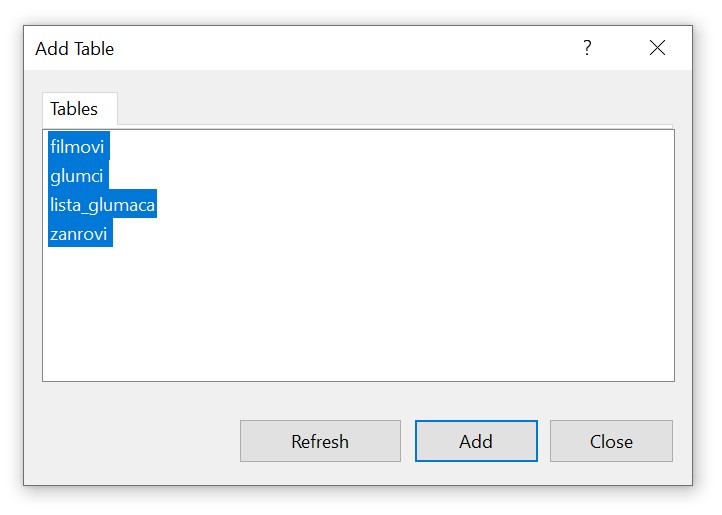This screenshot has width=722, height=515.
Task: Select the third table, lista_glumaca
Action: [x=102, y=205]
